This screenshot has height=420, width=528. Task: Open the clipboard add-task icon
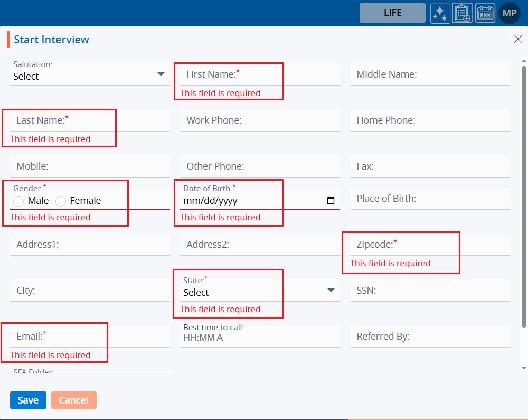click(462, 13)
